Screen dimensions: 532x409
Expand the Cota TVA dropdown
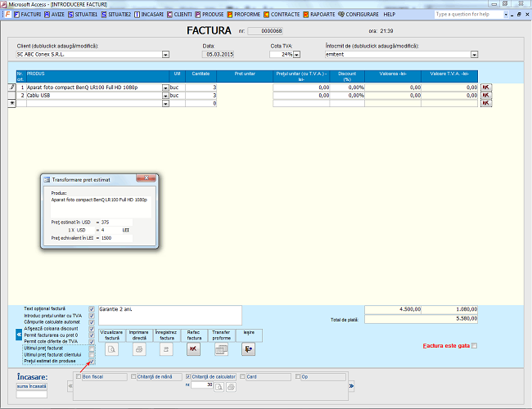(296, 55)
